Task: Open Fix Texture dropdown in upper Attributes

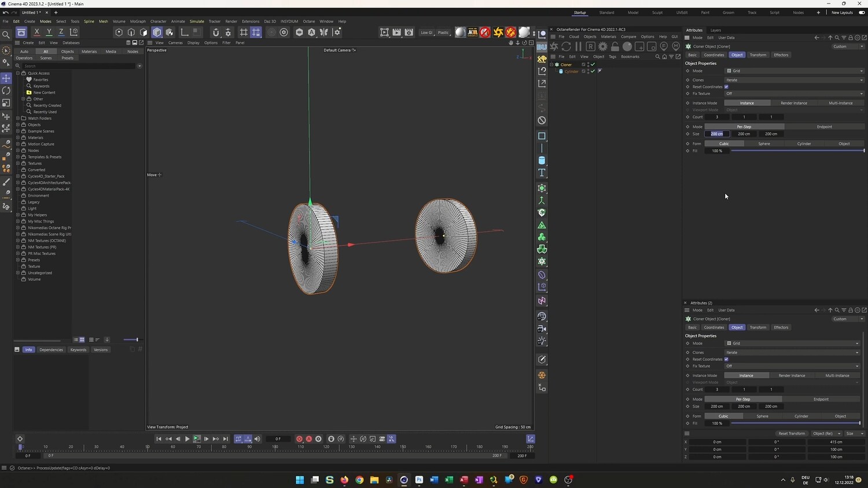Action: [795, 94]
